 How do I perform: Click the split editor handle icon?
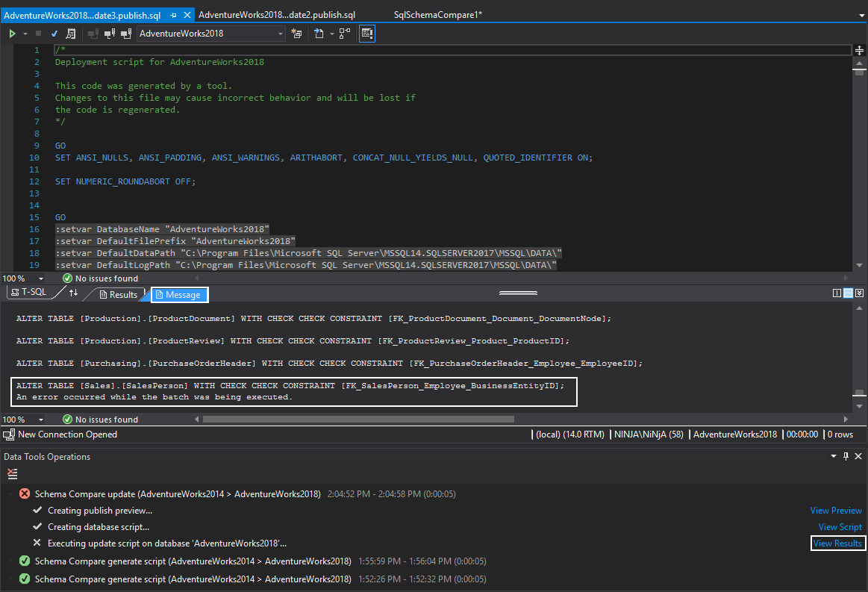(859, 50)
